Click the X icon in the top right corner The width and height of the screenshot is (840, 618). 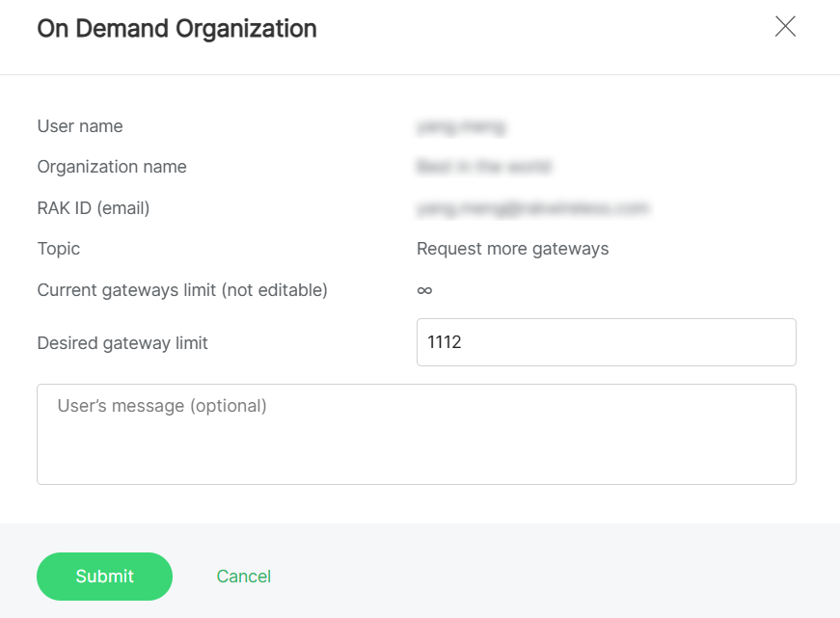[x=785, y=26]
